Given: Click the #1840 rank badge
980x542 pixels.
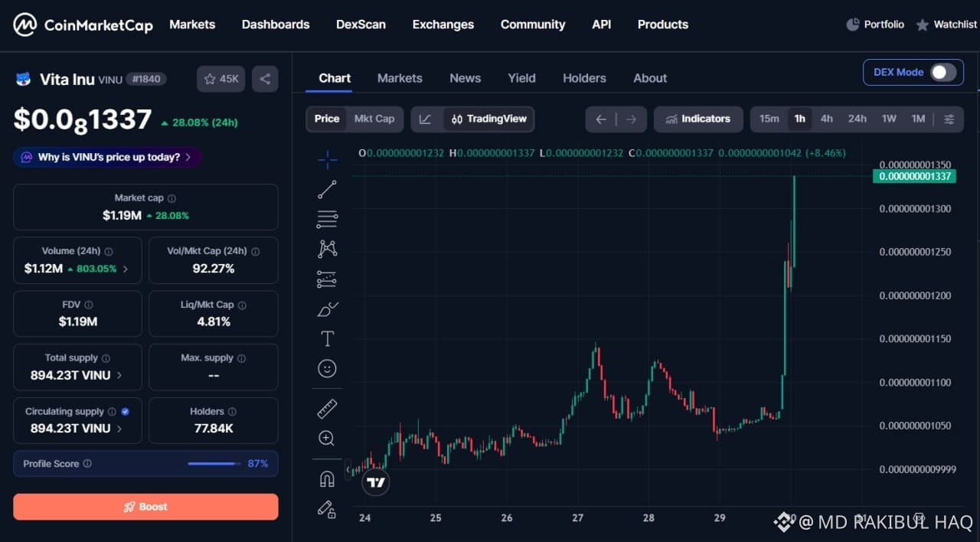Looking at the screenshot, I should point(146,79).
